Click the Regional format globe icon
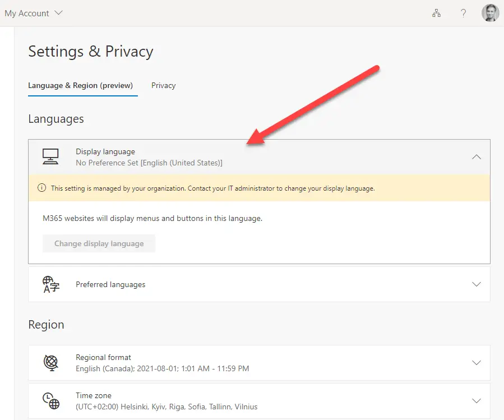 (50, 363)
